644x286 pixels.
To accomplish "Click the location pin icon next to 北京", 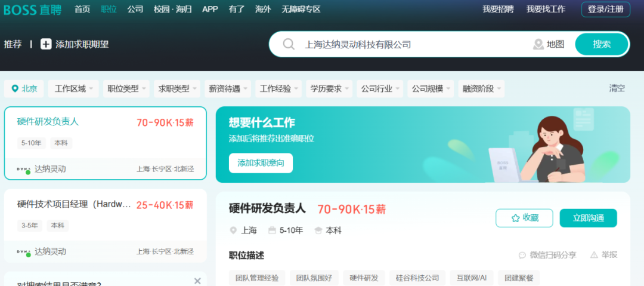I will (x=15, y=88).
